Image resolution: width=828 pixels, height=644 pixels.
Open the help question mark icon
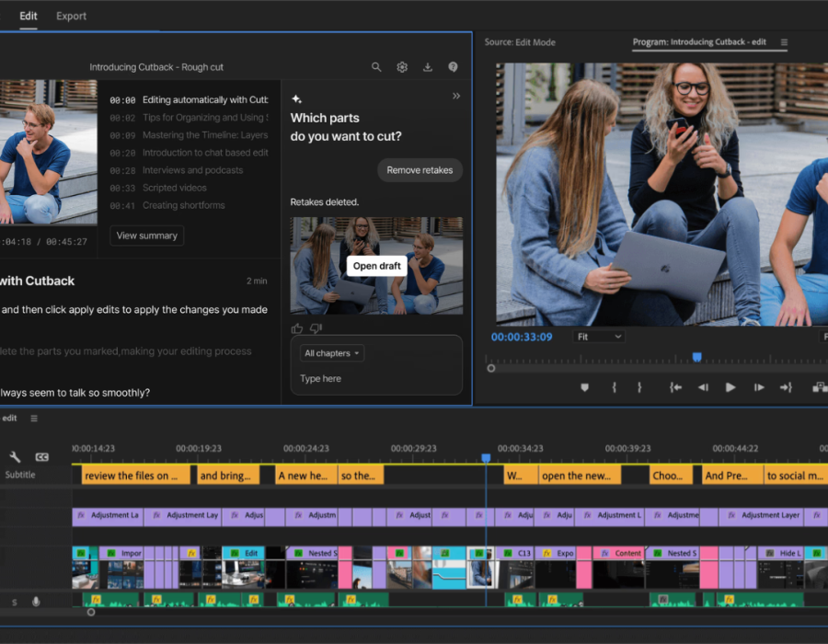pyautogui.click(x=453, y=67)
